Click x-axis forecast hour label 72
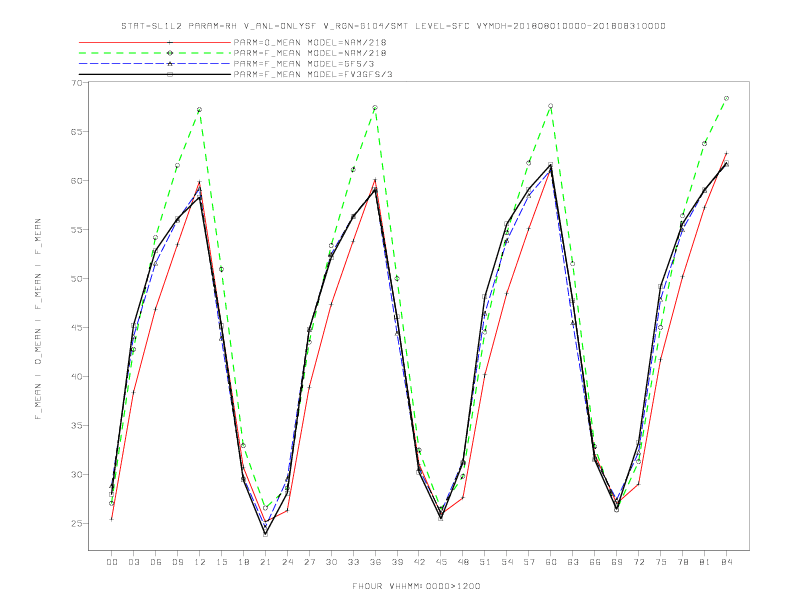792x612 pixels. tap(638, 562)
